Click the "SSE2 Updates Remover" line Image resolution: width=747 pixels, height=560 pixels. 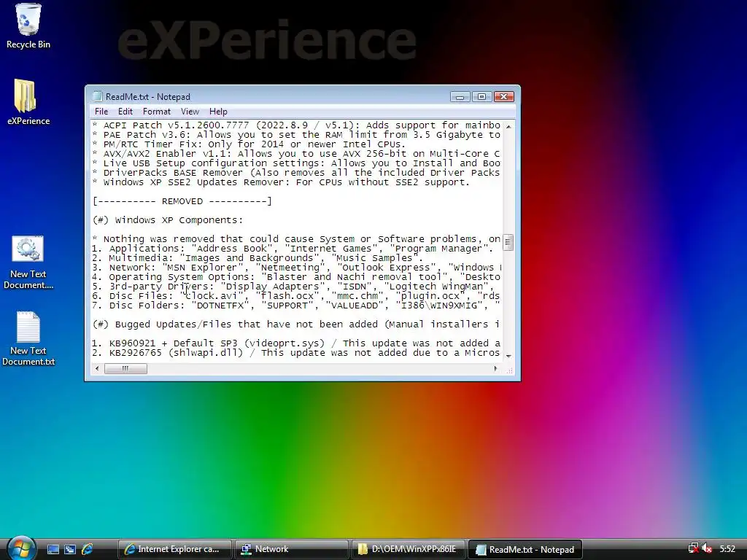tap(281, 182)
